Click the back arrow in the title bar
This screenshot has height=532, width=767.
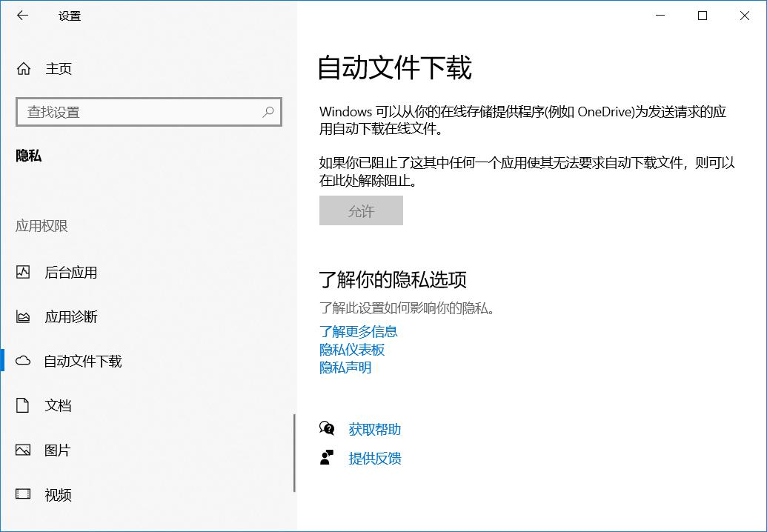[x=22, y=15]
